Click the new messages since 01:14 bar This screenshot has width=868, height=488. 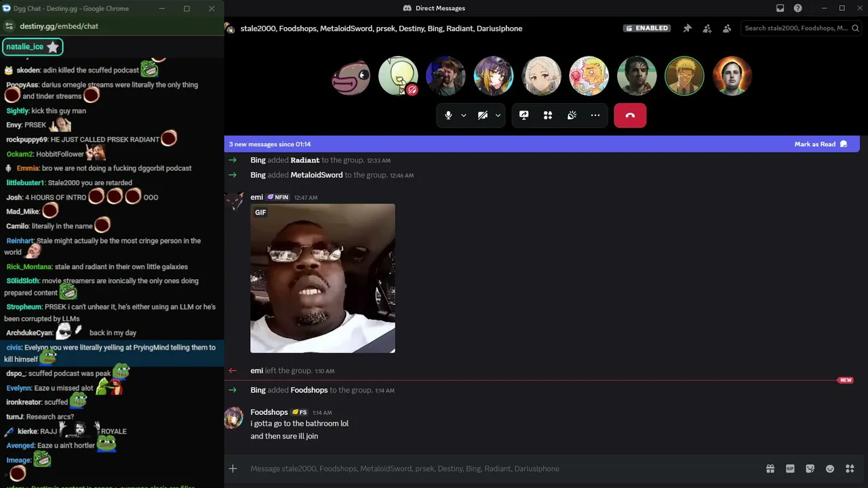point(542,144)
